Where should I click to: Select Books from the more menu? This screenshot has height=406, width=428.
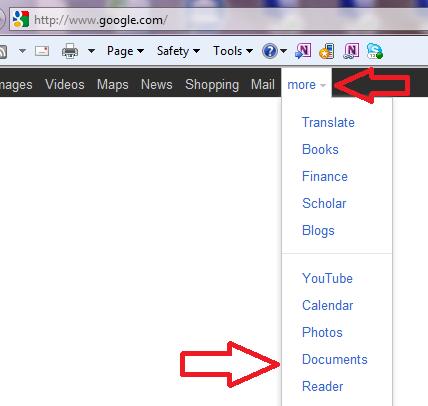pos(320,149)
